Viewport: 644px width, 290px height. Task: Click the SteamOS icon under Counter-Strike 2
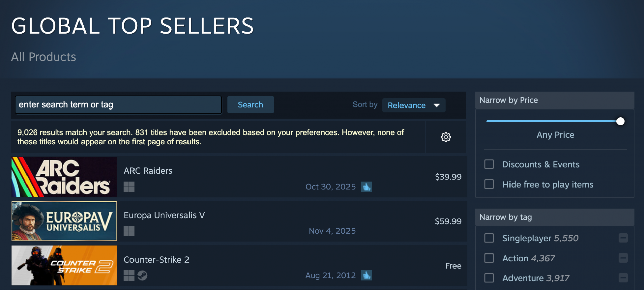pyautogui.click(x=142, y=275)
